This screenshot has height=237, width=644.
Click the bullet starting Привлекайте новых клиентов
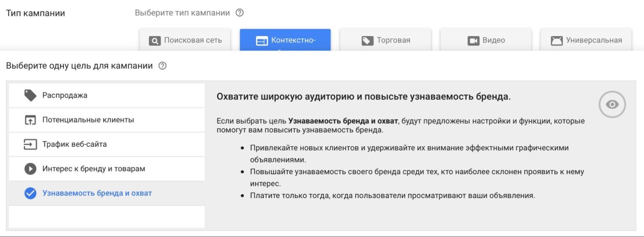coord(409,154)
